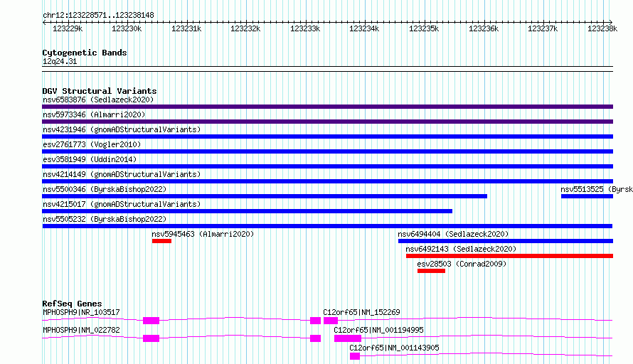The width and height of the screenshot is (633, 364).
Task: Select the first magenta exon of MPHOSPH9|NM_022782
Action: click(x=151, y=338)
